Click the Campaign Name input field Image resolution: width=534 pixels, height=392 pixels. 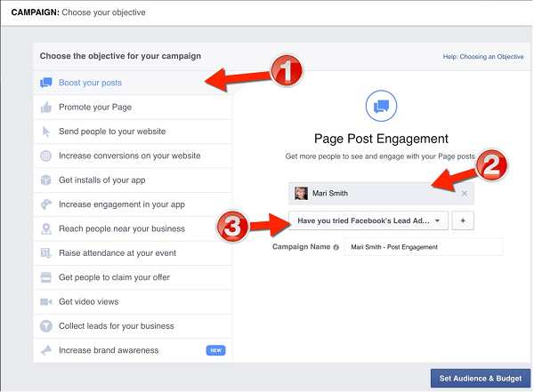click(x=424, y=247)
